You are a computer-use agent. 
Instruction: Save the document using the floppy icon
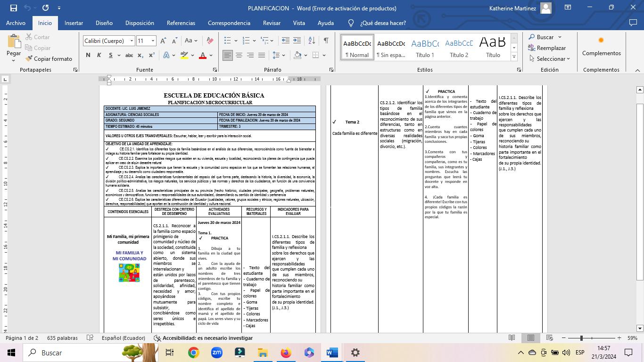13,8
